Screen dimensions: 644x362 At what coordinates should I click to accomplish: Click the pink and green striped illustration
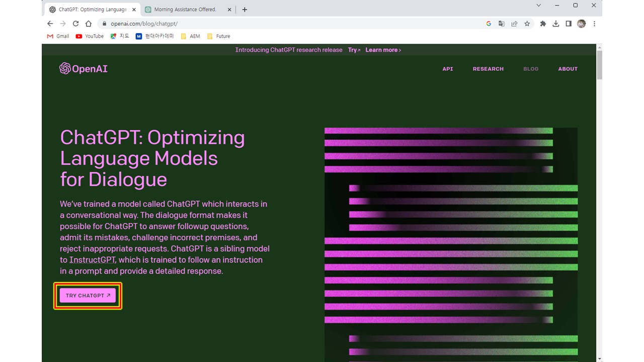click(x=451, y=244)
